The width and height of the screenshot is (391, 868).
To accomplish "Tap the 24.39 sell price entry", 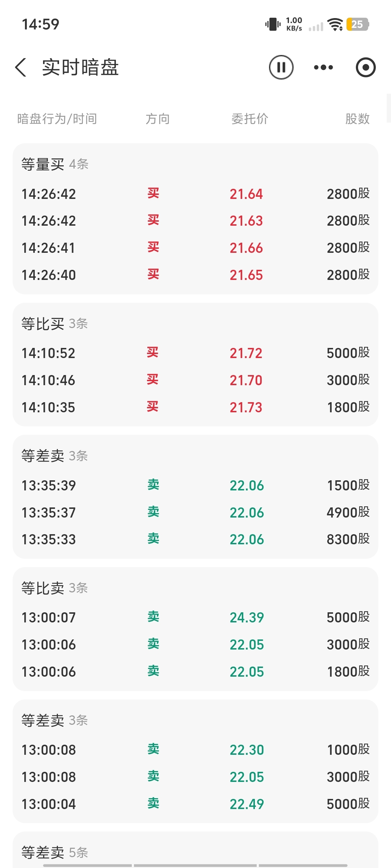I will coord(247,617).
